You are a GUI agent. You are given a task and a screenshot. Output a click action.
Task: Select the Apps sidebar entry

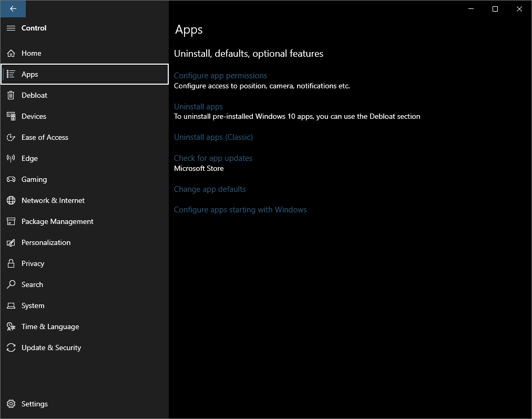[85, 74]
